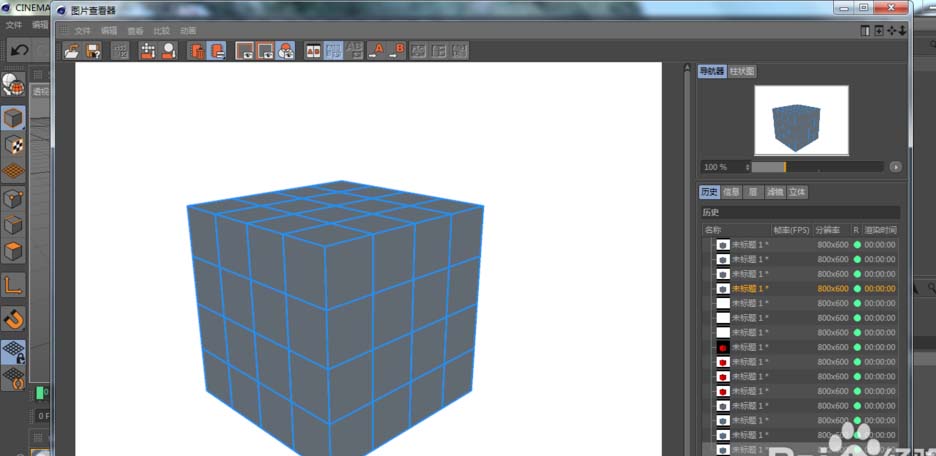Click the round arrow button beside zoom slider

pyautogui.click(x=895, y=167)
